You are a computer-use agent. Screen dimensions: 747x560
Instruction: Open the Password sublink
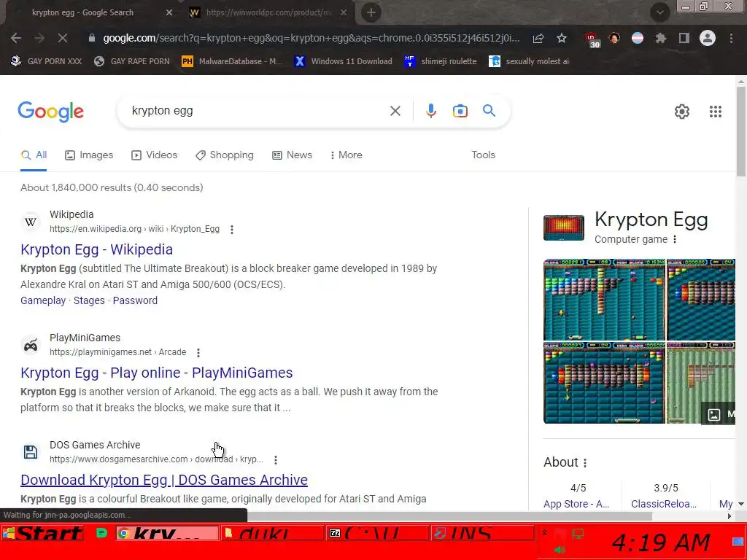135,301
